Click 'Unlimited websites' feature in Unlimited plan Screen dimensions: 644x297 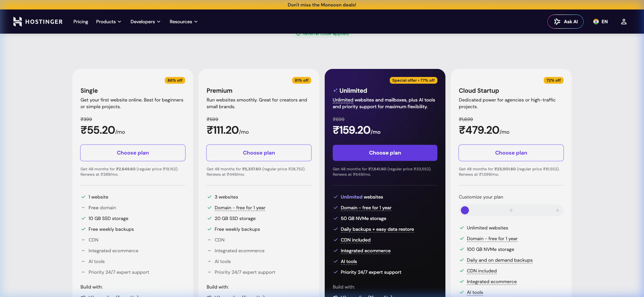pos(362,197)
